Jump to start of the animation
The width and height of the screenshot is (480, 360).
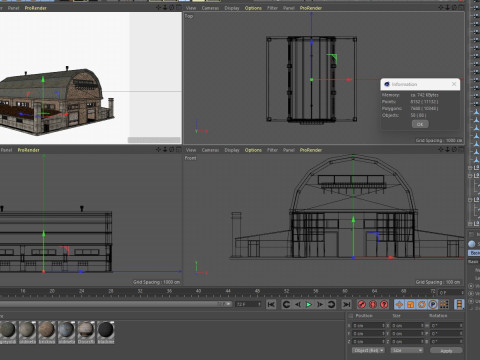point(271,304)
